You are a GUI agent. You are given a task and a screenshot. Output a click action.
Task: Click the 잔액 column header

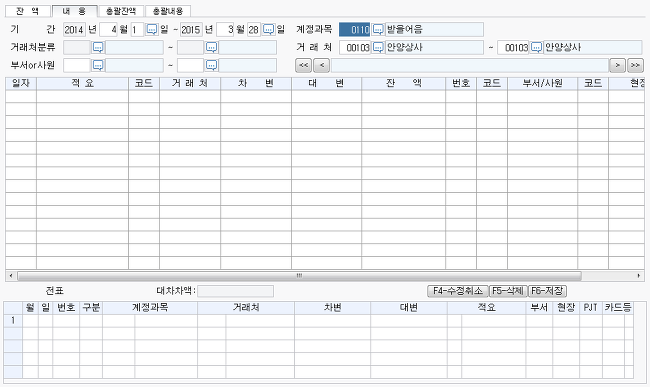(404, 83)
